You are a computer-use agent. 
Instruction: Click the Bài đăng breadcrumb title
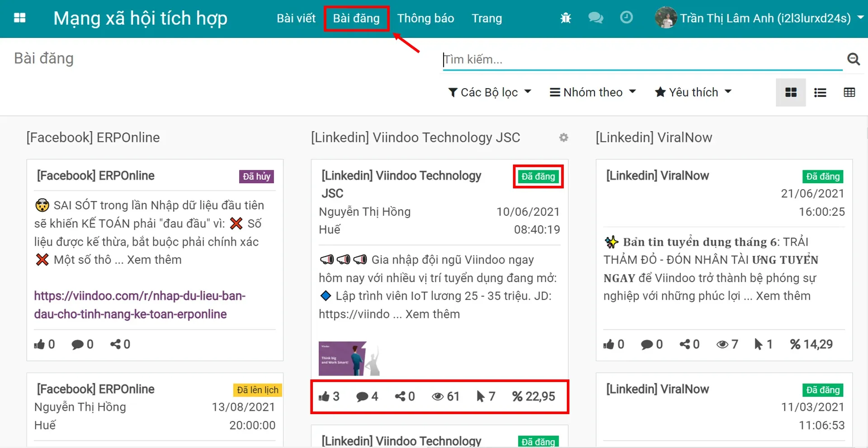pyautogui.click(x=44, y=59)
